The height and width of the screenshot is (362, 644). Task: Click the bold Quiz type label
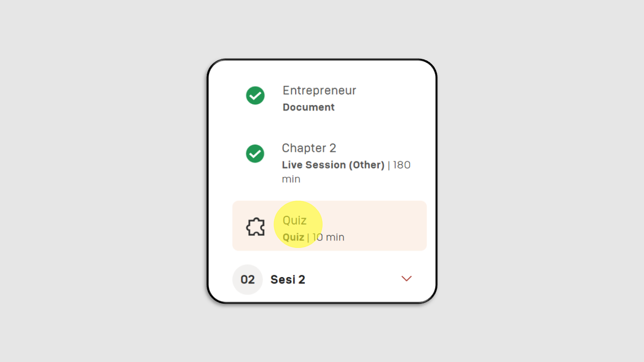pos(293,237)
